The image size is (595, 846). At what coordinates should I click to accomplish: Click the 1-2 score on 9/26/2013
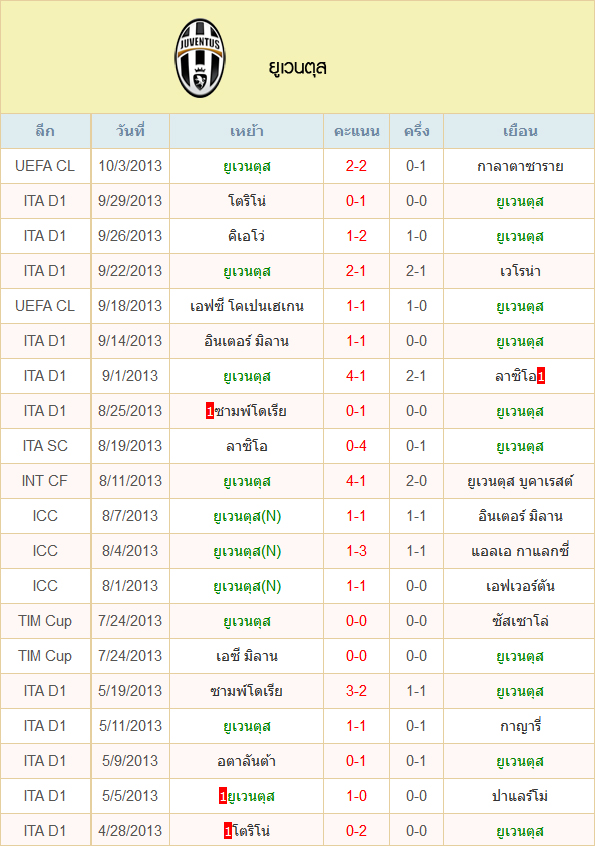tap(356, 236)
